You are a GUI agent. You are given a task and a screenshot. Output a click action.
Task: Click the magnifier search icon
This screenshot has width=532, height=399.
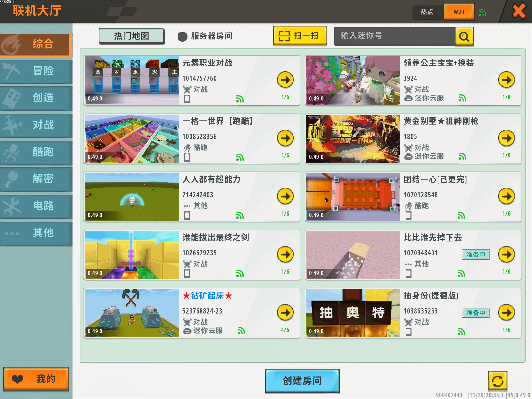[x=464, y=36]
